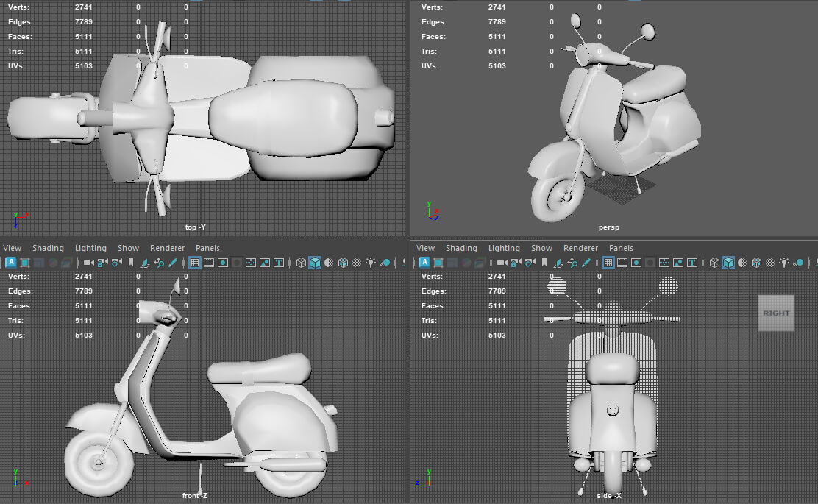Viewport: 818px width, 504px height.
Task: Toggle Use All Lights bulb in front -Z panel
Action: point(371,263)
